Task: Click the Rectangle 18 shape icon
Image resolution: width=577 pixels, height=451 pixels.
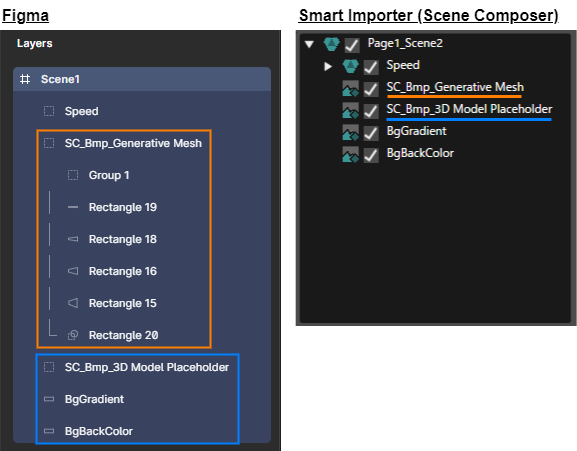Action: tap(73, 239)
